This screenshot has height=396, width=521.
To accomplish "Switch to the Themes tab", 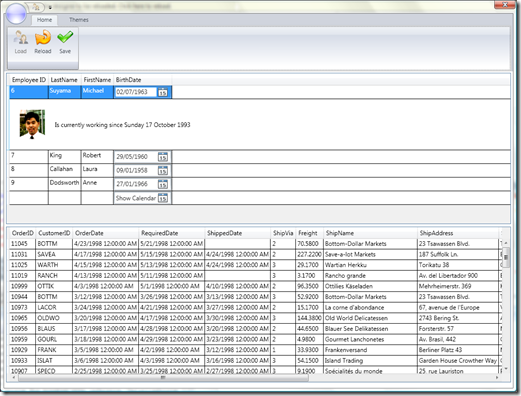I will coord(79,20).
